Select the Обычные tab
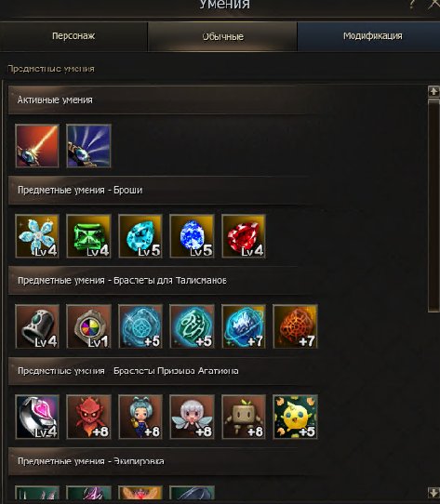Viewport: 440px width, 504px height. (x=222, y=36)
